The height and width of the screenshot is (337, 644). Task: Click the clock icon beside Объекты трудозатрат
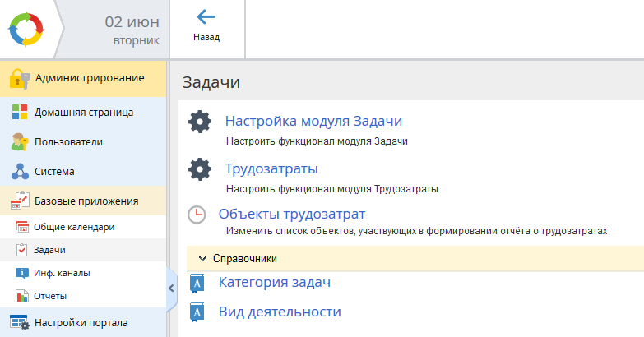tap(197, 215)
